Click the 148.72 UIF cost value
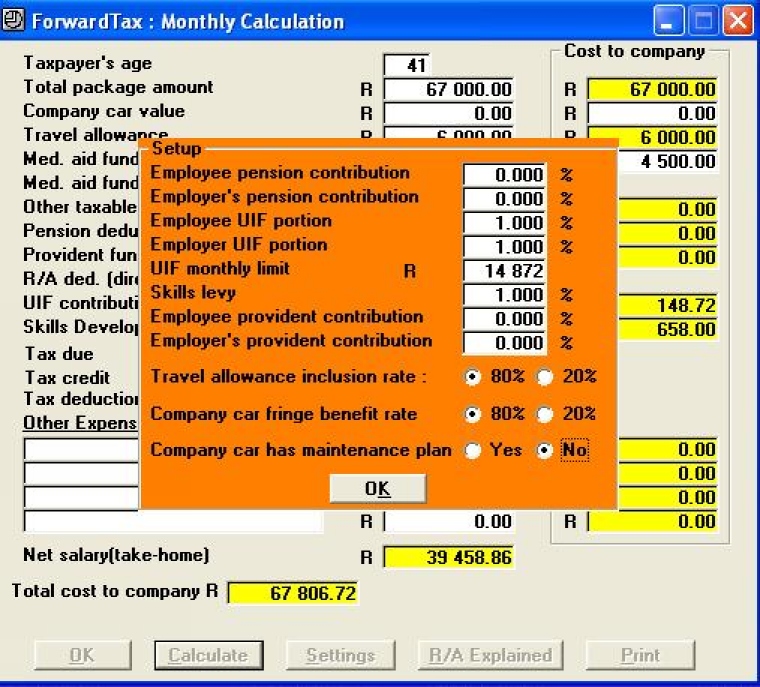The height and width of the screenshot is (687, 760). 668,305
